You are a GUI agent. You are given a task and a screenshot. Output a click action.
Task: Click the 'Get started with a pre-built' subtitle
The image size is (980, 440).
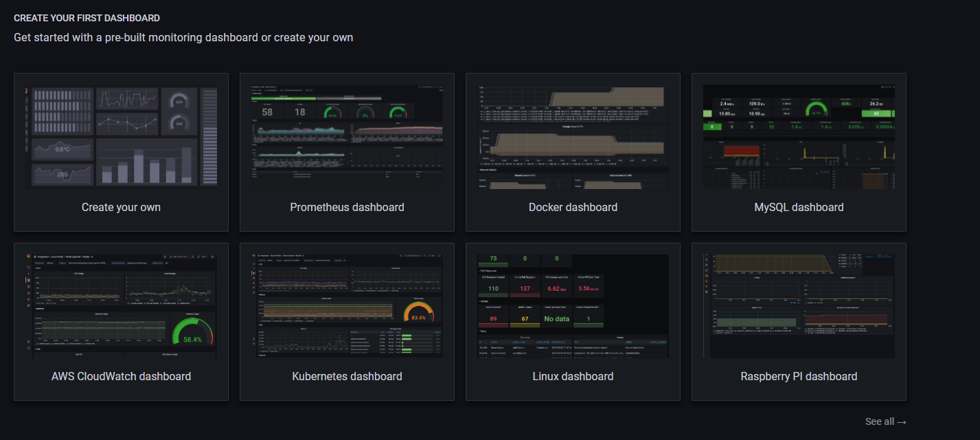pyautogui.click(x=183, y=37)
